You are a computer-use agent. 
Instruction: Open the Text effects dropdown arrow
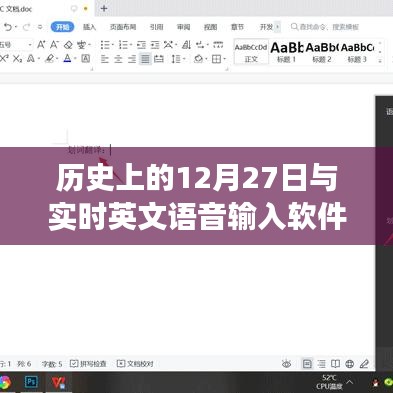pos(39,59)
